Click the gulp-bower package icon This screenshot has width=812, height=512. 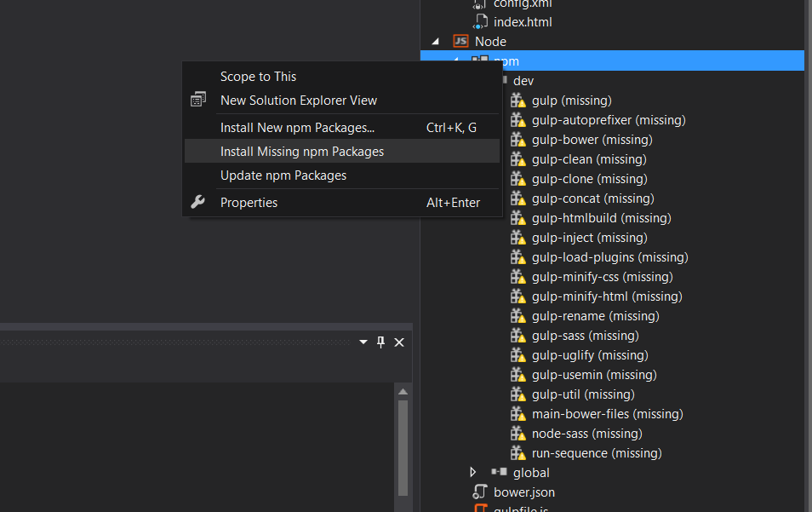[x=518, y=140]
